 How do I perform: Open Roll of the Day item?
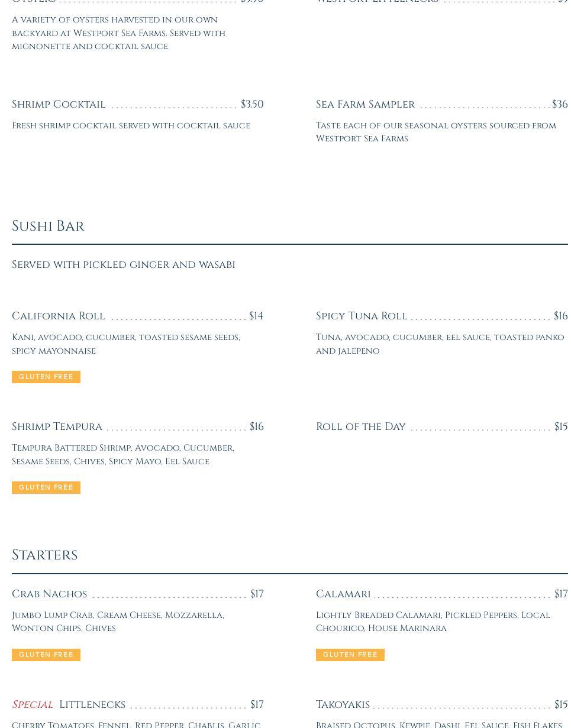(361, 427)
